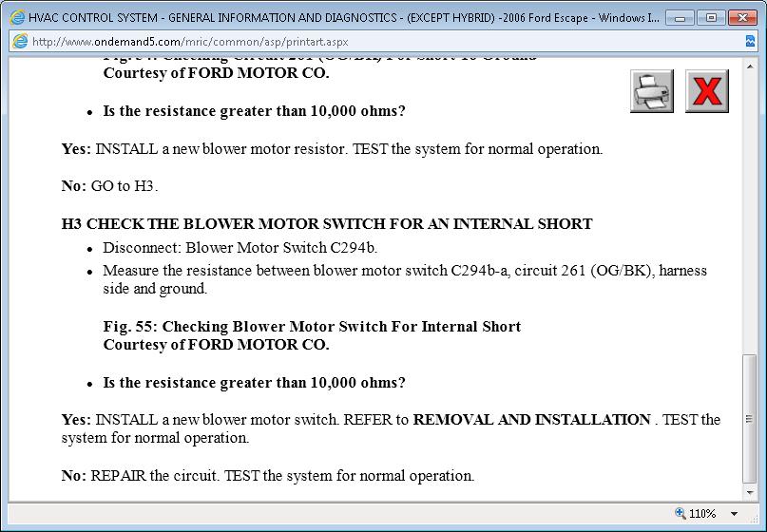The height and width of the screenshot is (532, 767).
Task: Click the vertical scrollbar thumb
Action: point(750,419)
